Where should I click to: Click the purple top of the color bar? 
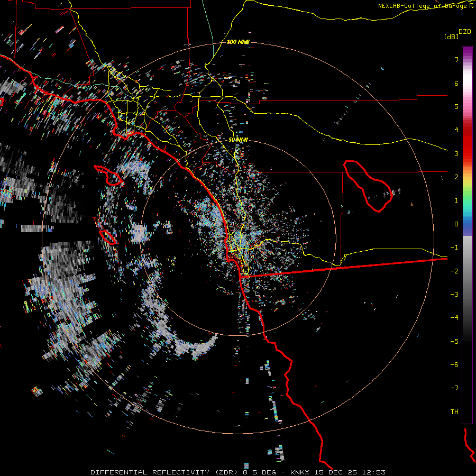467,52
